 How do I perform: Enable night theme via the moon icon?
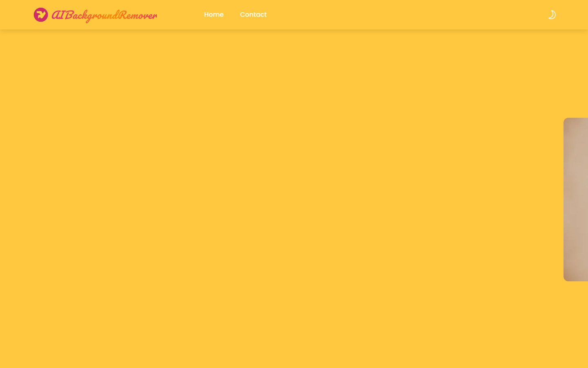552,15
